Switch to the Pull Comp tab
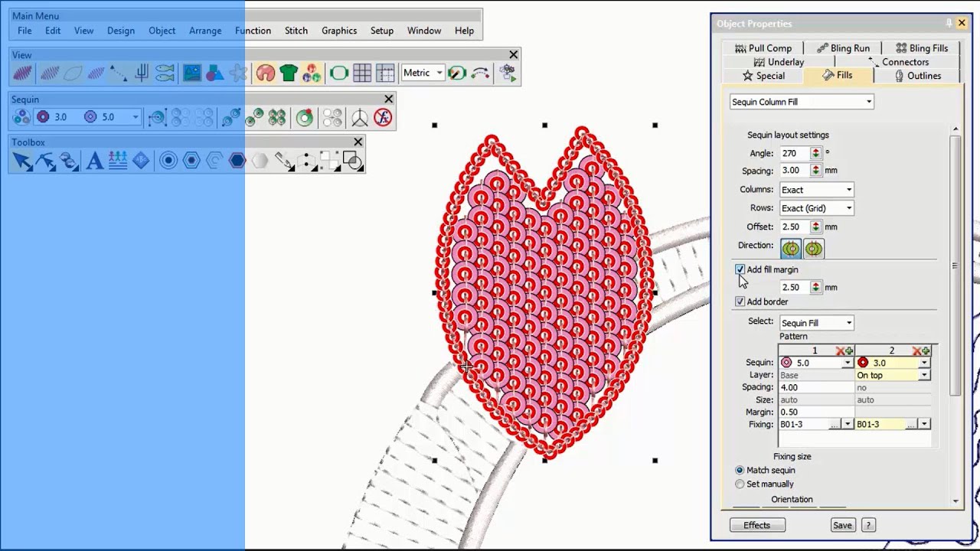Viewport: 980px width, 551px height. tap(763, 48)
